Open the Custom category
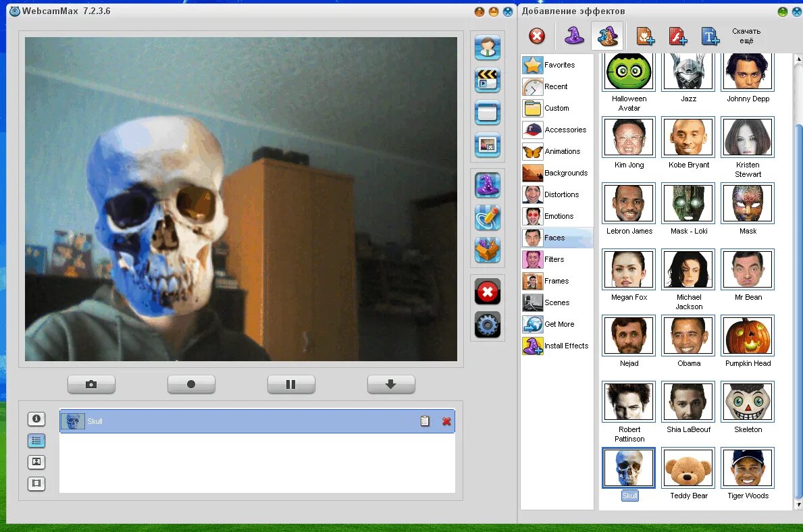 tap(557, 108)
